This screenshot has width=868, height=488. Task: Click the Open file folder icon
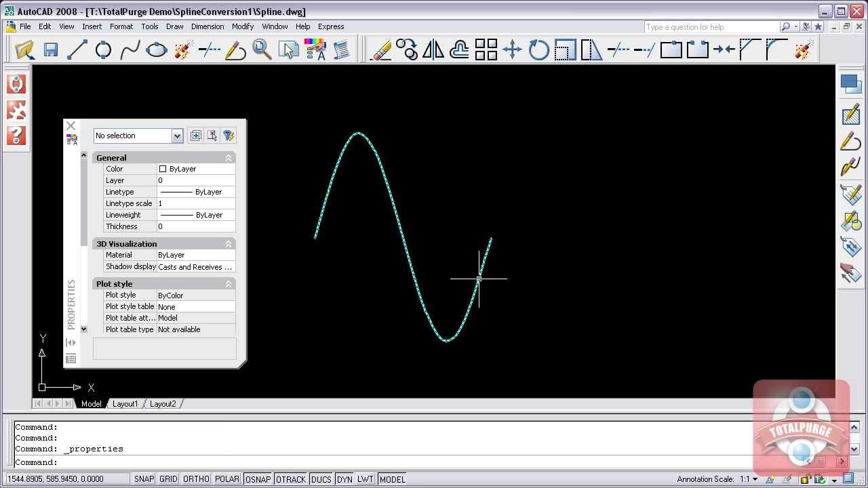point(24,49)
